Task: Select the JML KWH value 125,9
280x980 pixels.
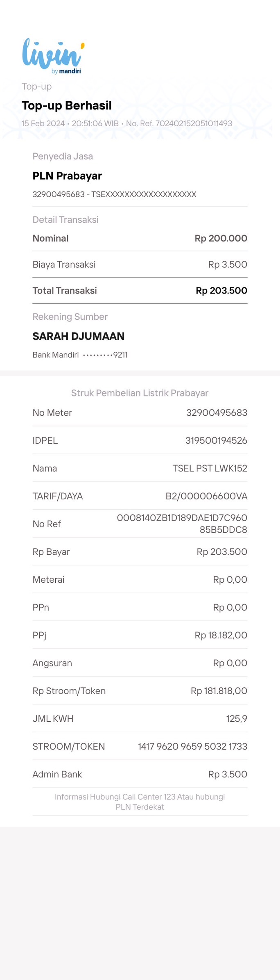Action: (237, 719)
